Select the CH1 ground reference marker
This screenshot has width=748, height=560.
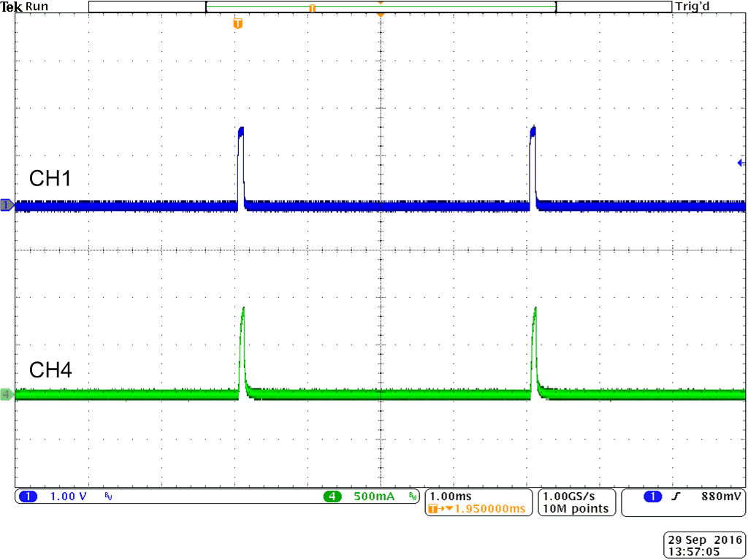6,205
